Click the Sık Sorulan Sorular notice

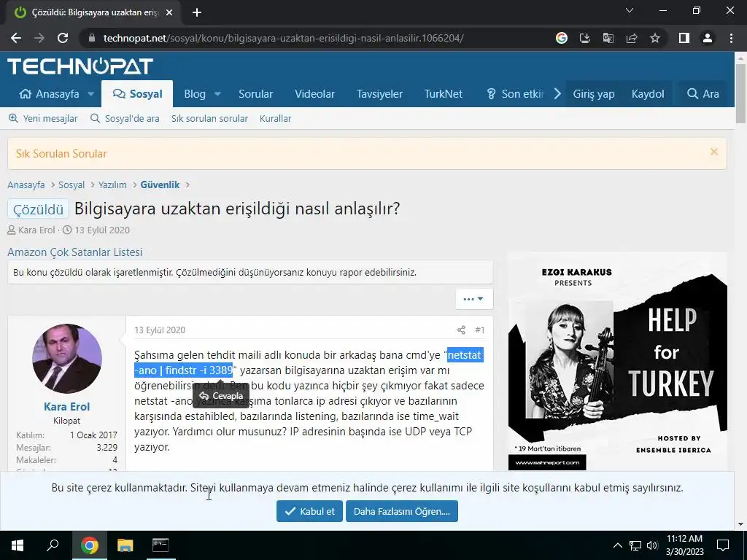click(61, 154)
